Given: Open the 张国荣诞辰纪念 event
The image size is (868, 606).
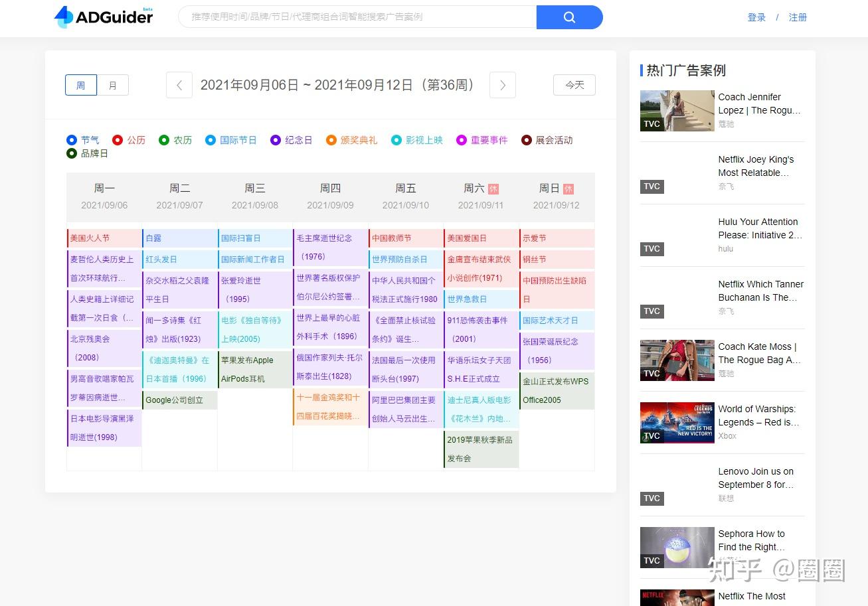Looking at the screenshot, I should (x=557, y=351).
